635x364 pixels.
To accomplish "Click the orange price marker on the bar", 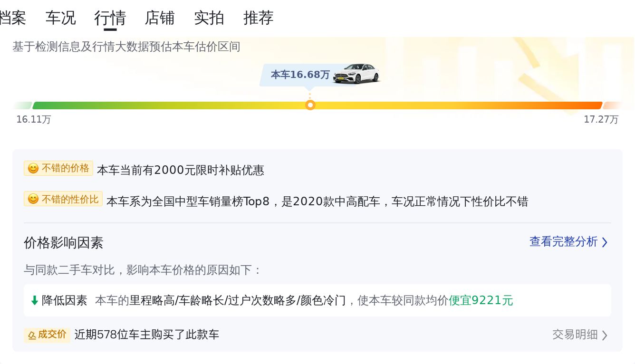I will (x=310, y=105).
